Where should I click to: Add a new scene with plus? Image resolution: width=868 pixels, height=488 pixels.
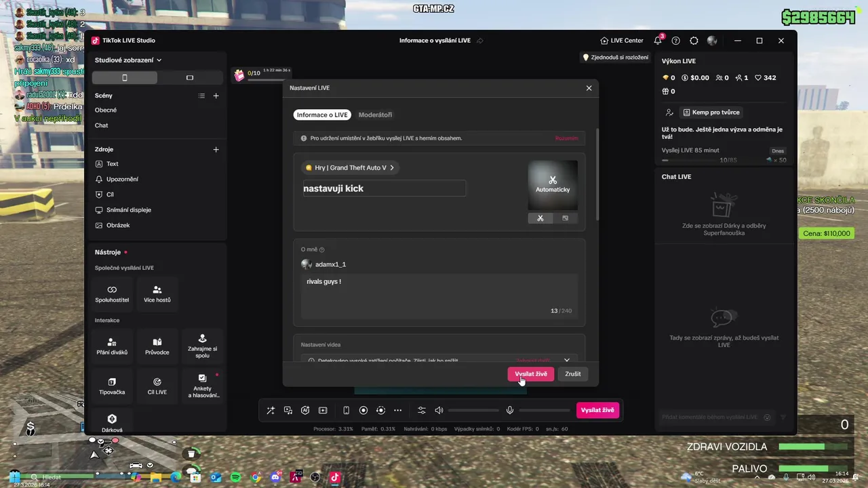[x=216, y=96]
